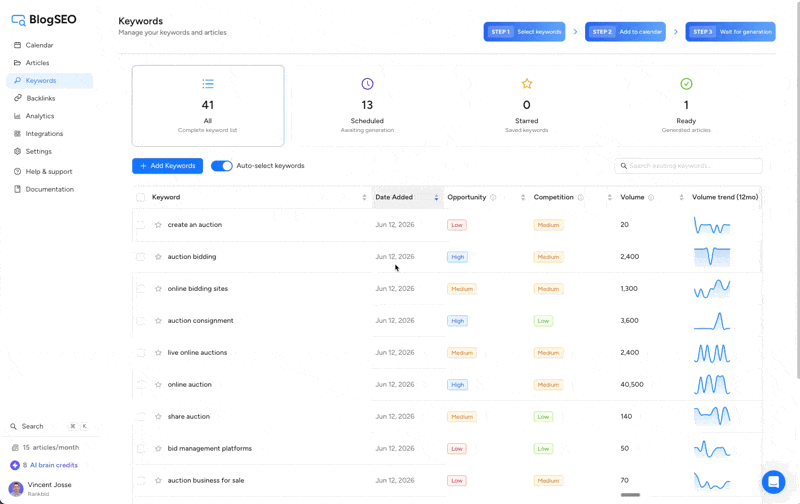Image resolution: width=800 pixels, height=504 pixels.
Task: Check the 'live online auctions' row checkbox
Action: click(140, 352)
